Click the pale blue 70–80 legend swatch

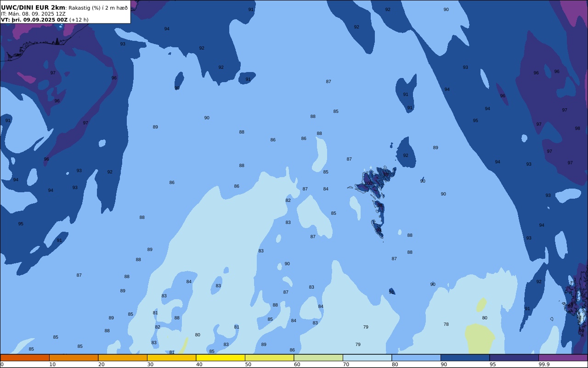tap(367, 357)
